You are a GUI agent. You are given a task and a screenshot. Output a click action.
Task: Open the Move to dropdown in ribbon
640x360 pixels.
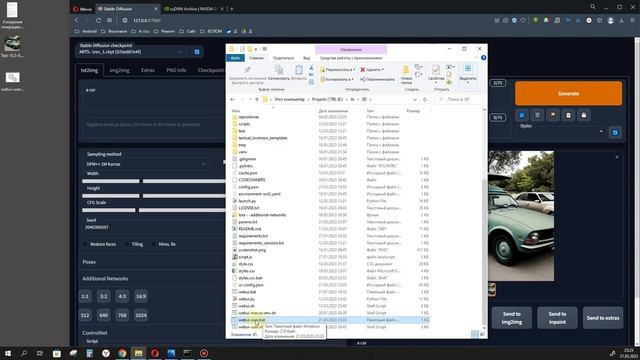337,70
